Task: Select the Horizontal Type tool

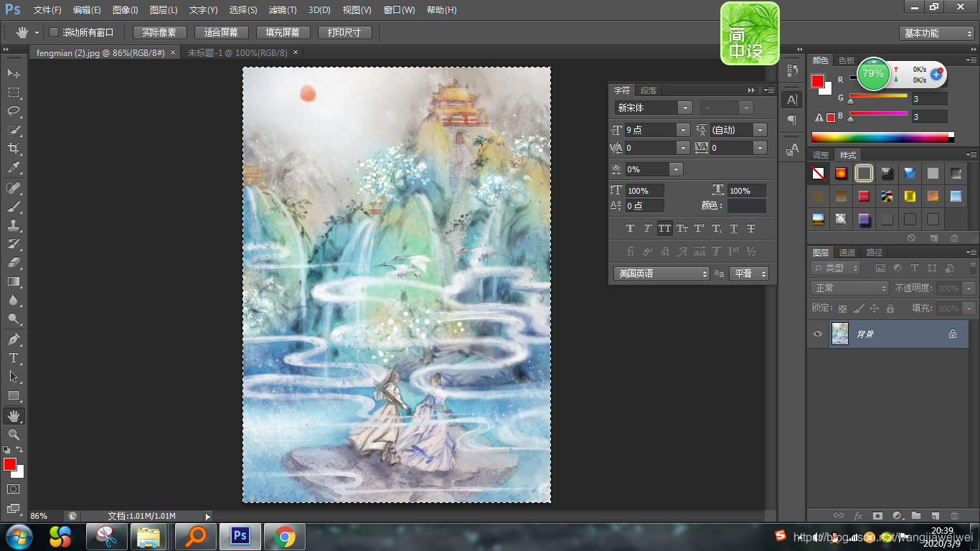Action: (14, 358)
